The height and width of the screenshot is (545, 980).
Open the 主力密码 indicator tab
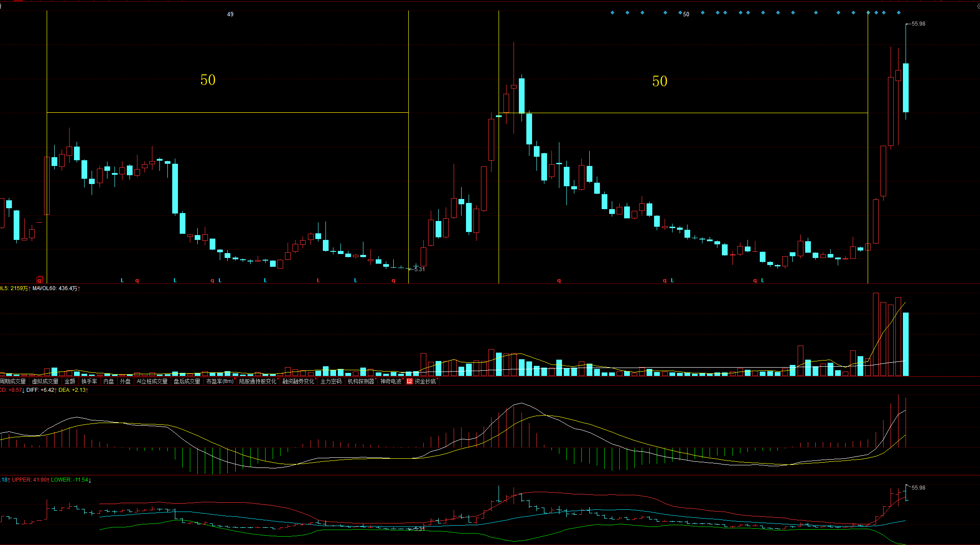click(331, 381)
